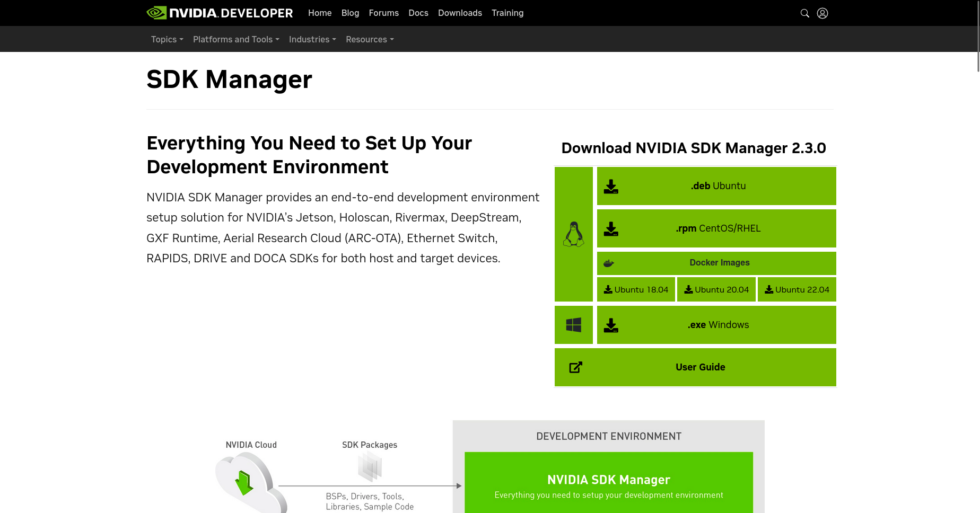This screenshot has height=513, width=980.
Task: Expand Platforms and Tools dropdown
Action: coord(236,39)
